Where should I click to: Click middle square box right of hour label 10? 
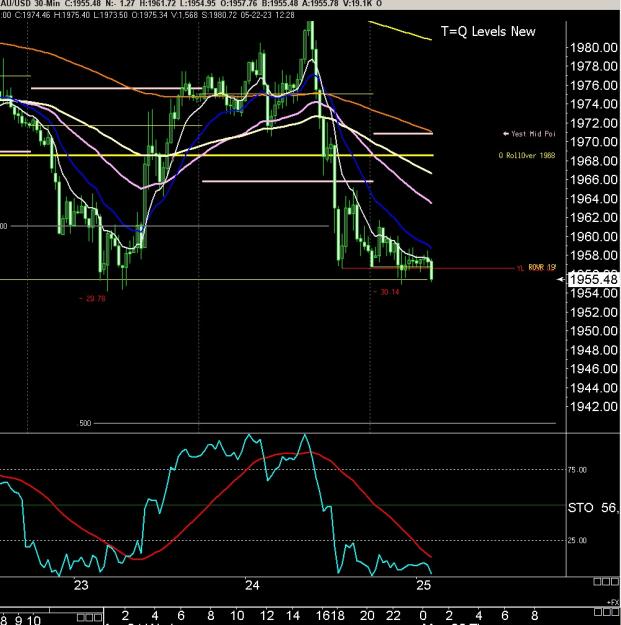[89, 618]
